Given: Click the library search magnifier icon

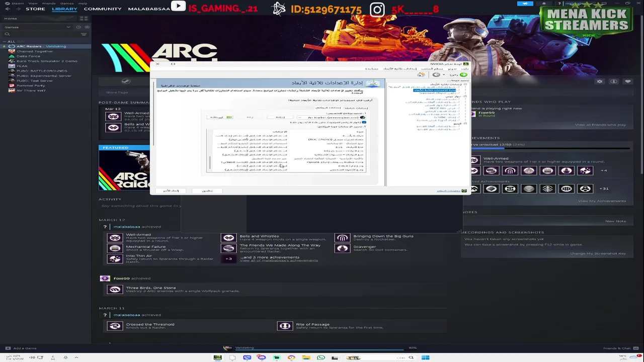Looking at the screenshot, I should (x=7, y=34).
